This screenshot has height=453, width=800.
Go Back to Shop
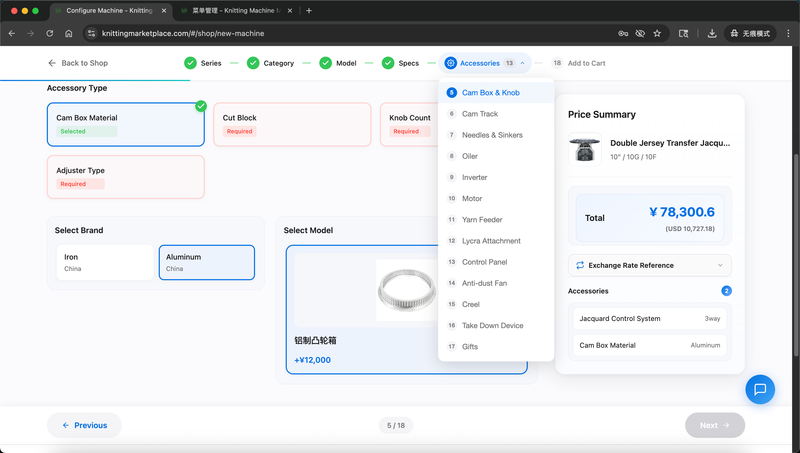coord(78,63)
